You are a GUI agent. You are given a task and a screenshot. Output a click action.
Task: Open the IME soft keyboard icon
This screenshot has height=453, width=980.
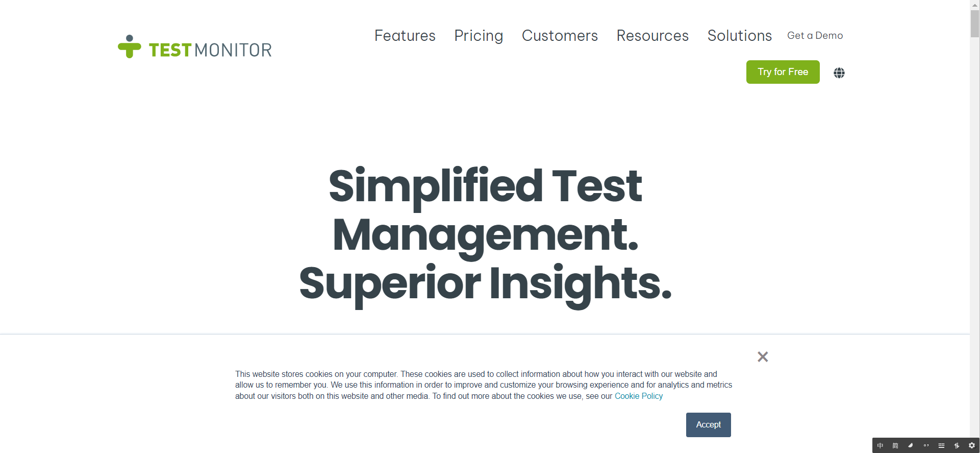941,446
